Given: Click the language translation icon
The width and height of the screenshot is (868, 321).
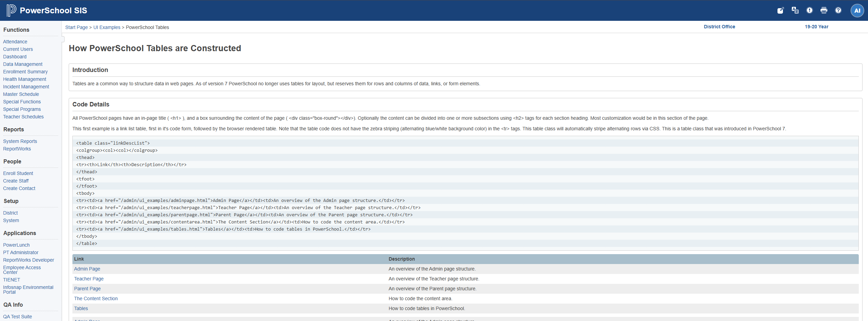Looking at the screenshot, I should pyautogui.click(x=795, y=10).
